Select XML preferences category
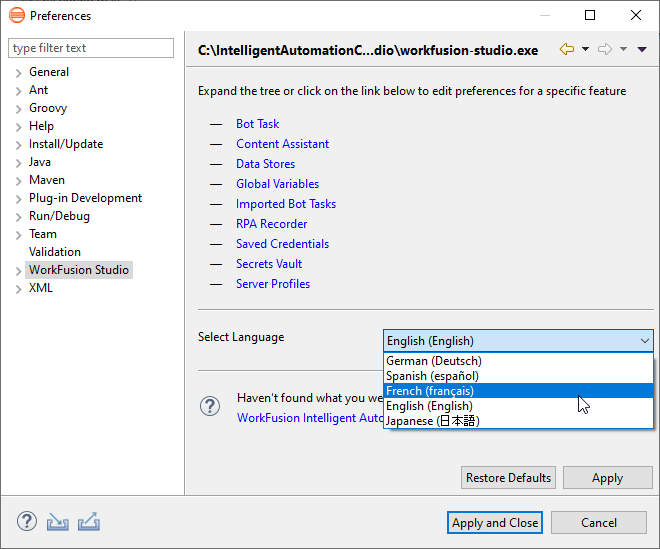Screen dimensions: 660x549 [40, 288]
